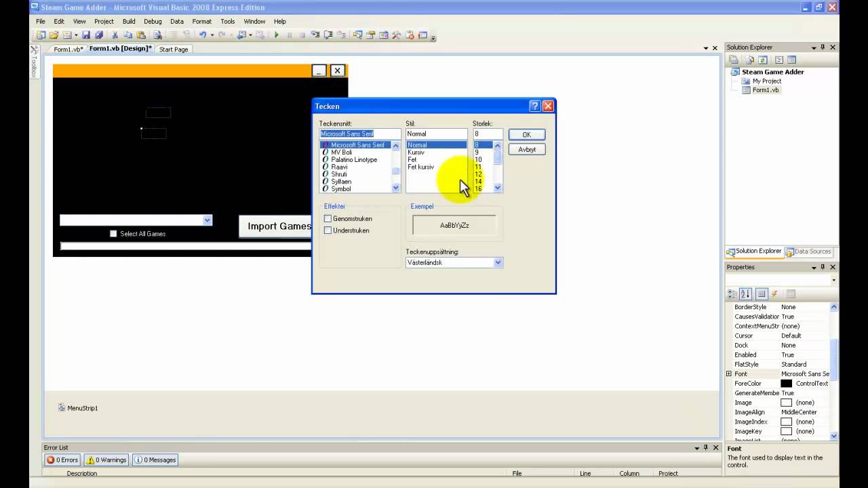Viewport: 868px width, 488px height.
Task: Confirm the font dialog with OK
Action: [x=526, y=134]
